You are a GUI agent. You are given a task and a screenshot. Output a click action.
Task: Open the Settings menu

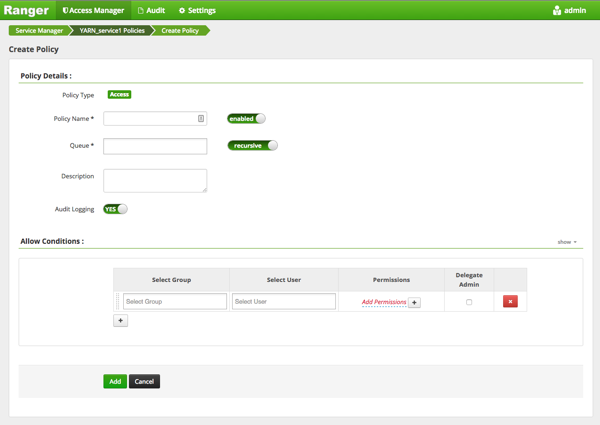pyautogui.click(x=197, y=10)
